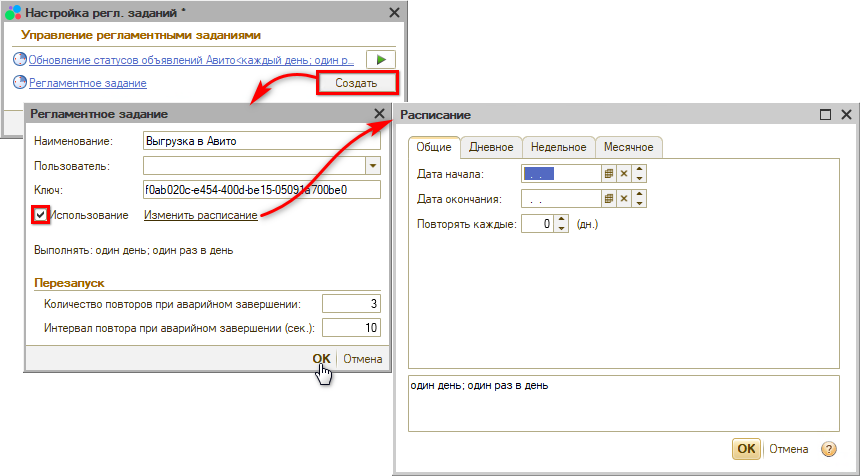Expand the Пользователь dropdown list
Image resolution: width=860 pixels, height=476 pixels.
pos(373,165)
